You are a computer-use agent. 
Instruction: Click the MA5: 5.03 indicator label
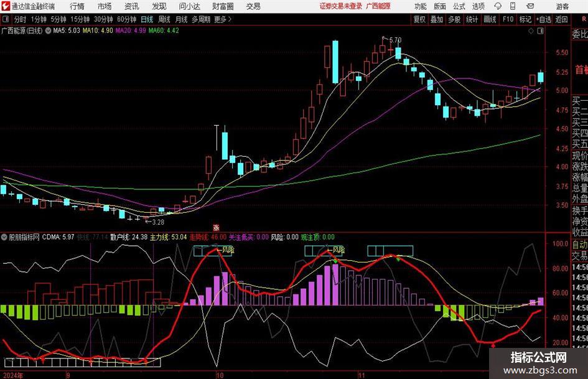pyautogui.click(x=67, y=30)
